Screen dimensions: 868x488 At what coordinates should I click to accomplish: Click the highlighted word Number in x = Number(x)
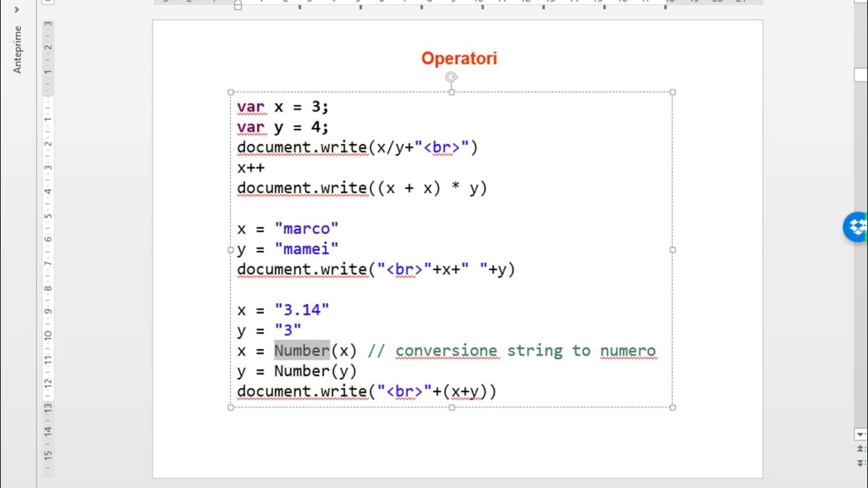[x=302, y=350]
